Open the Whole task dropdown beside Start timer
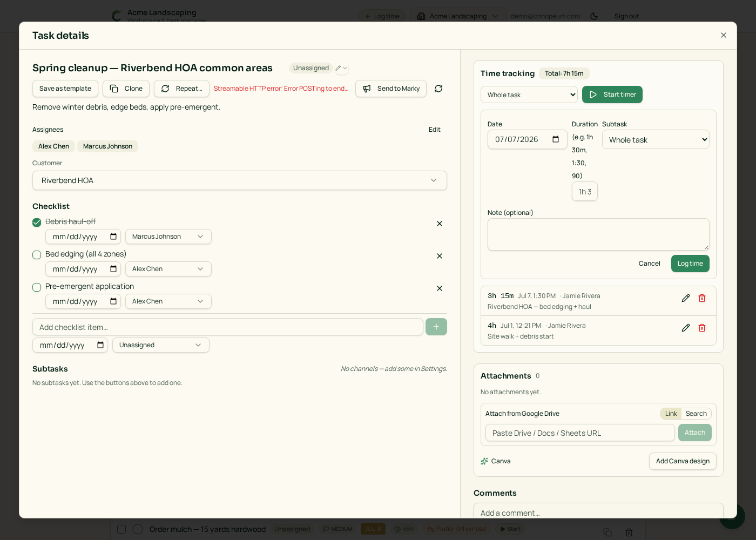 click(529, 94)
